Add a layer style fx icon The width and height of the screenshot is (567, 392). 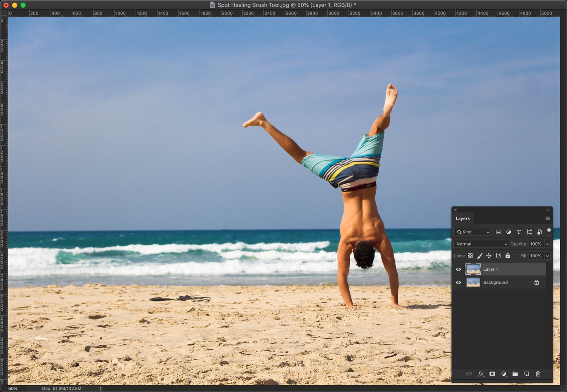pyautogui.click(x=481, y=374)
